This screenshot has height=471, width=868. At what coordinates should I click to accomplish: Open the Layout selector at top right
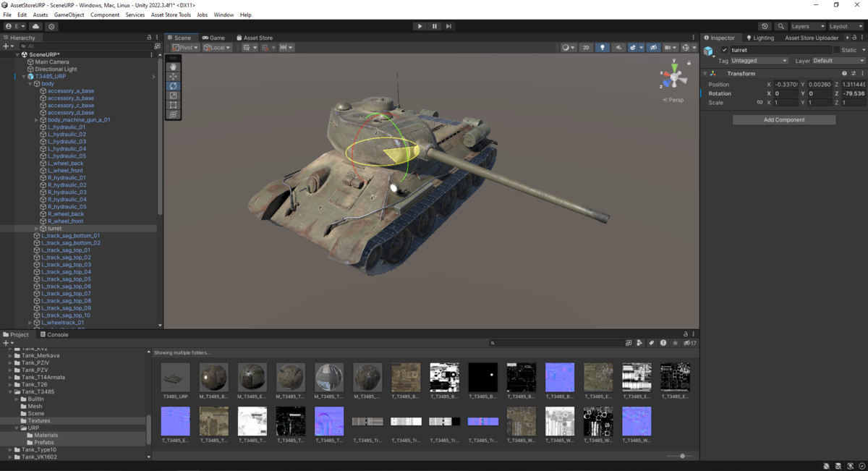(843, 25)
